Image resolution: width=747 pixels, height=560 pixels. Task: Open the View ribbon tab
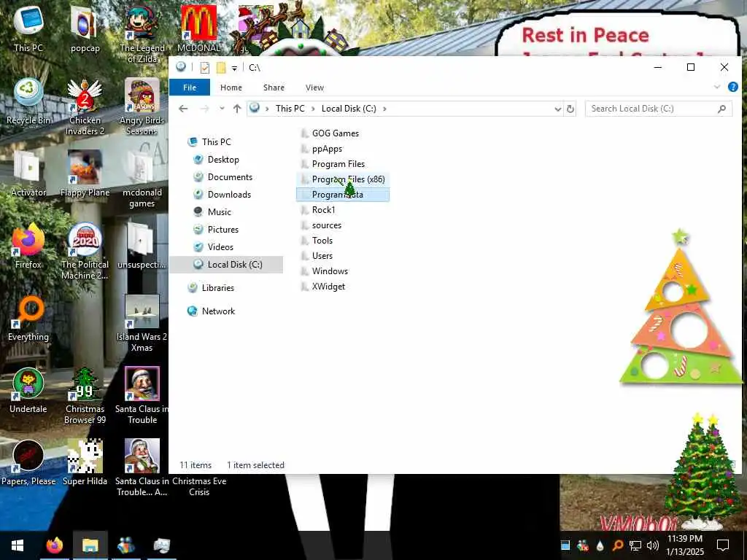click(314, 87)
